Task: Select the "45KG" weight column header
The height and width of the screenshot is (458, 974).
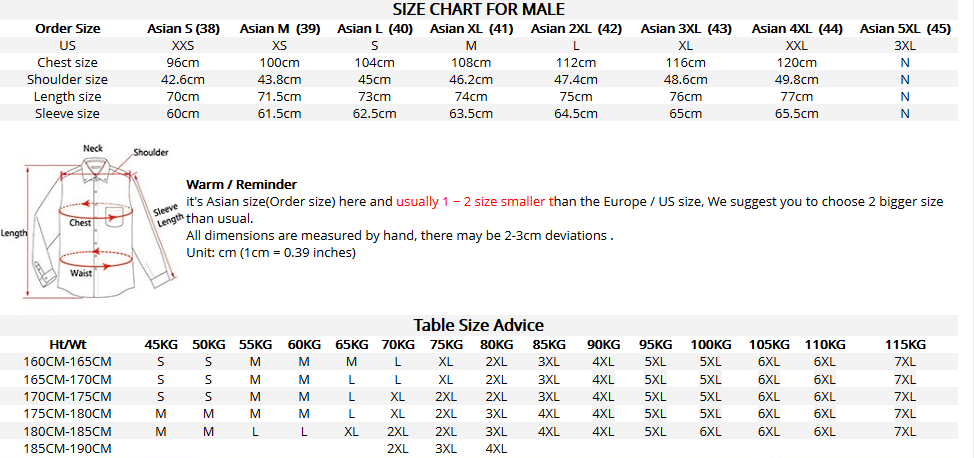Action: click(x=161, y=345)
